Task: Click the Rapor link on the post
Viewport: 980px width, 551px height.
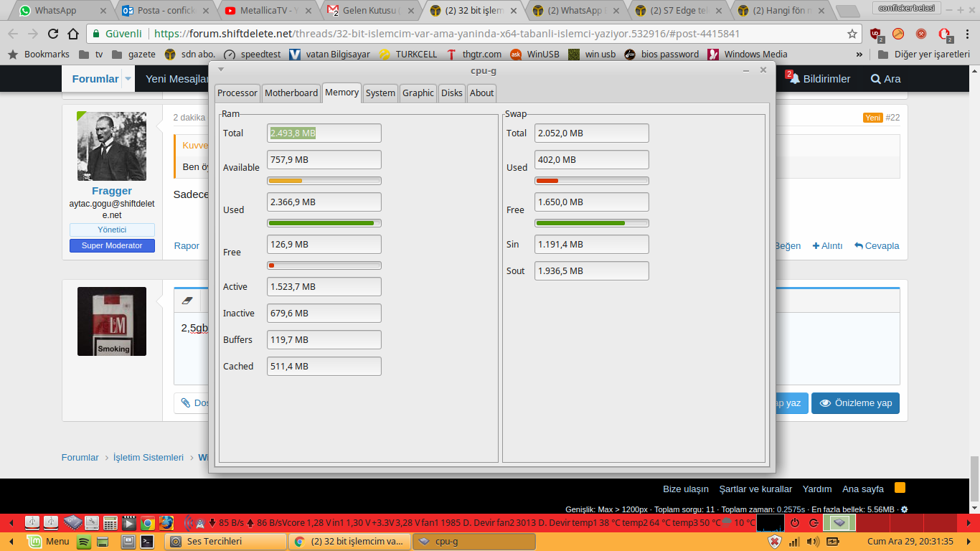Action: [187, 246]
